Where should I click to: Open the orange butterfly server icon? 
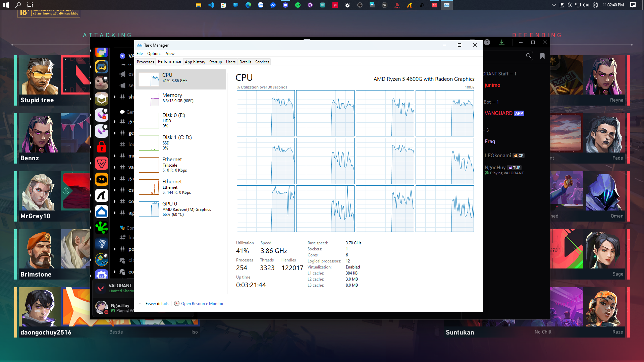pos(102,179)
